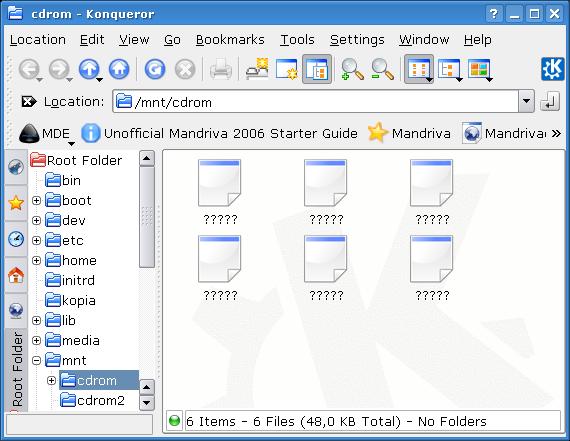This screenshot has width=570, height=441.
Task: Open the History clock sidebar tab
Action: 16,239
